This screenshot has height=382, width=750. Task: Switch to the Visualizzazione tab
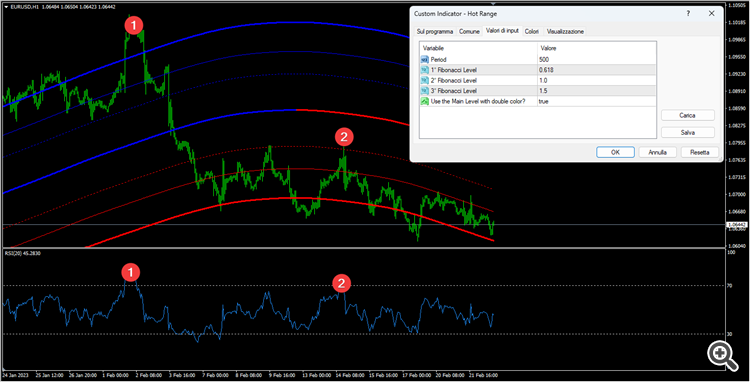click(x=565, y=31)
